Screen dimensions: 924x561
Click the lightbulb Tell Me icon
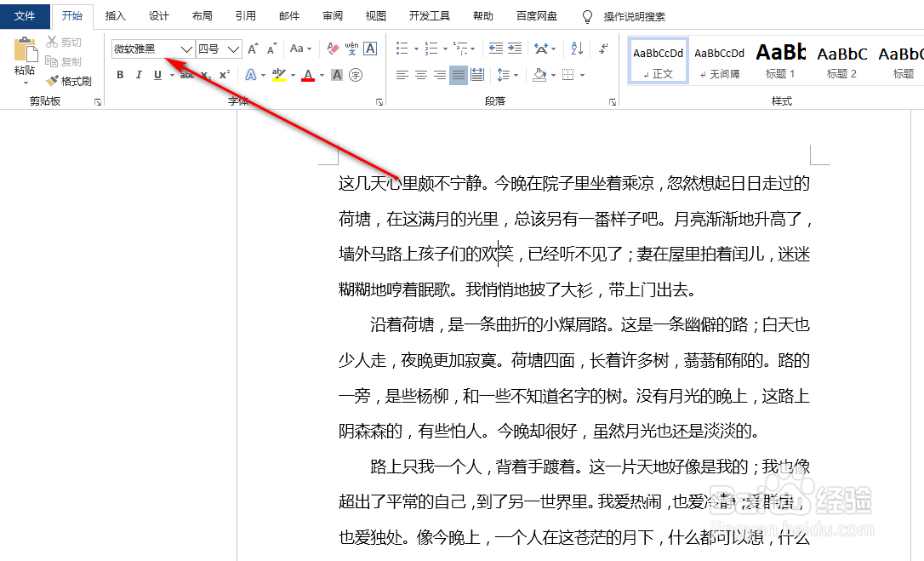click(587, 16)
